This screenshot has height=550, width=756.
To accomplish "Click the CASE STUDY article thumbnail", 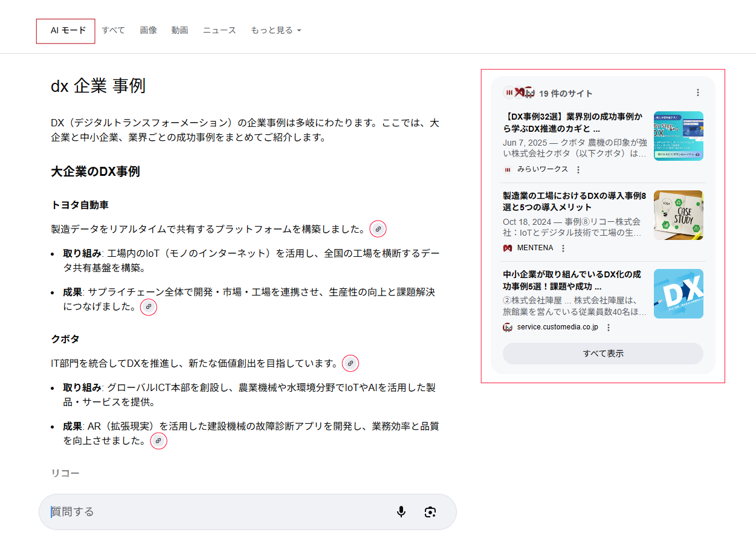I will [x=678, y=215].
